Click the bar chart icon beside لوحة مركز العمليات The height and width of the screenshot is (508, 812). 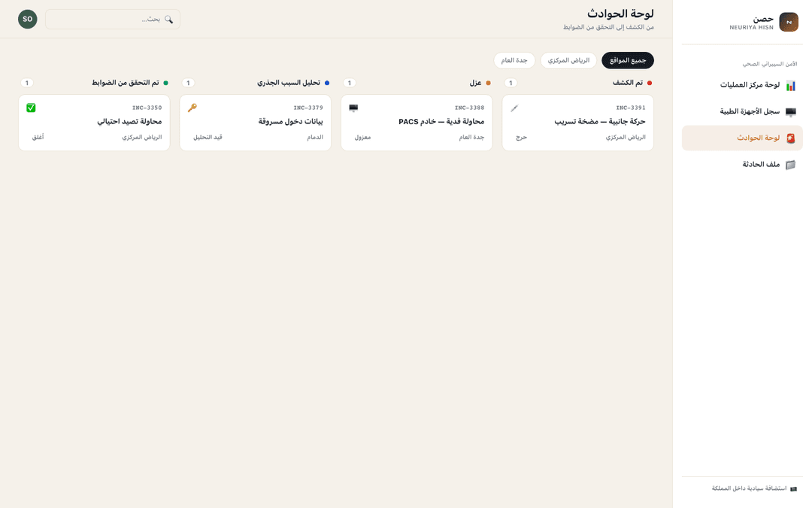790,86
